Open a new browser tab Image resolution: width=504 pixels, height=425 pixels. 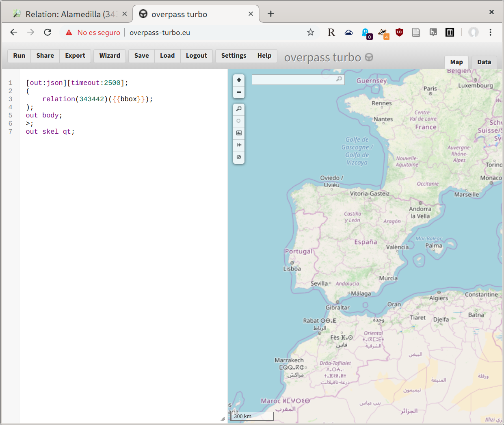[x=271, y=14]
